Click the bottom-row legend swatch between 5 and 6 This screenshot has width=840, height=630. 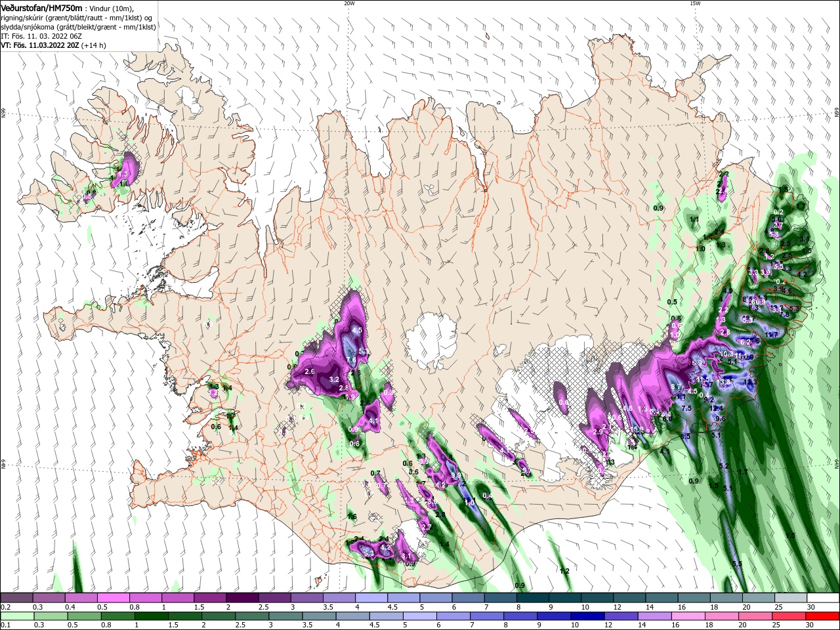(x=421, y=616)
